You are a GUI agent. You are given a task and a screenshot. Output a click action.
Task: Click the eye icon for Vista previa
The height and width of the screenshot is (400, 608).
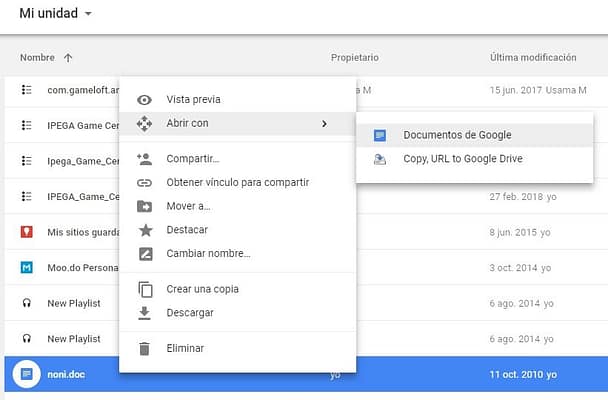click(144, 100)
